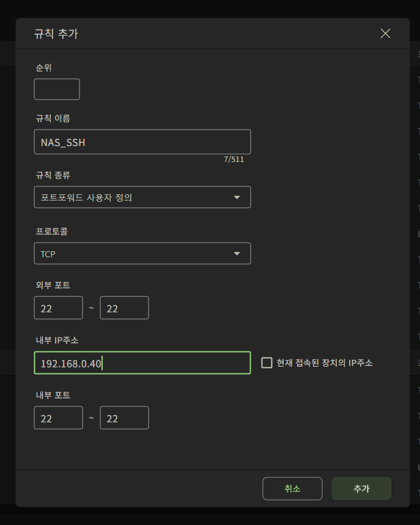Click the 내부 IP주소 label text

tap(57, 340)
